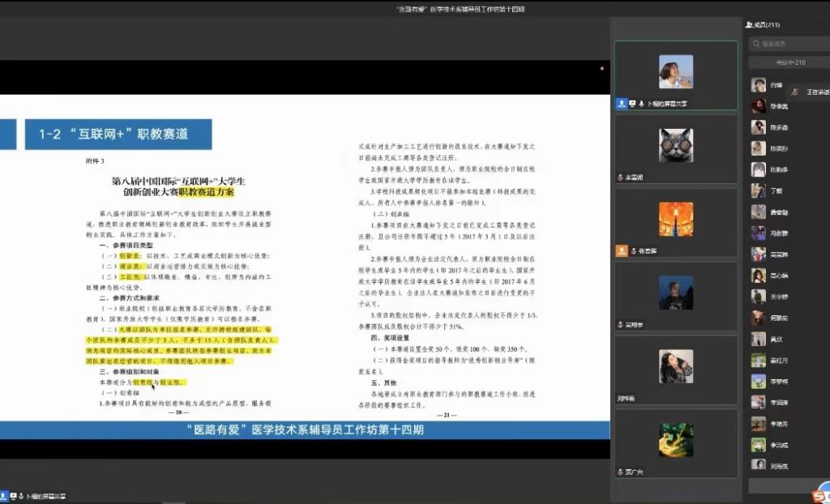Viewport: 830px width, 504px height.
Task: Click the avatar next to 丁鑫
Action: point(759,190)
